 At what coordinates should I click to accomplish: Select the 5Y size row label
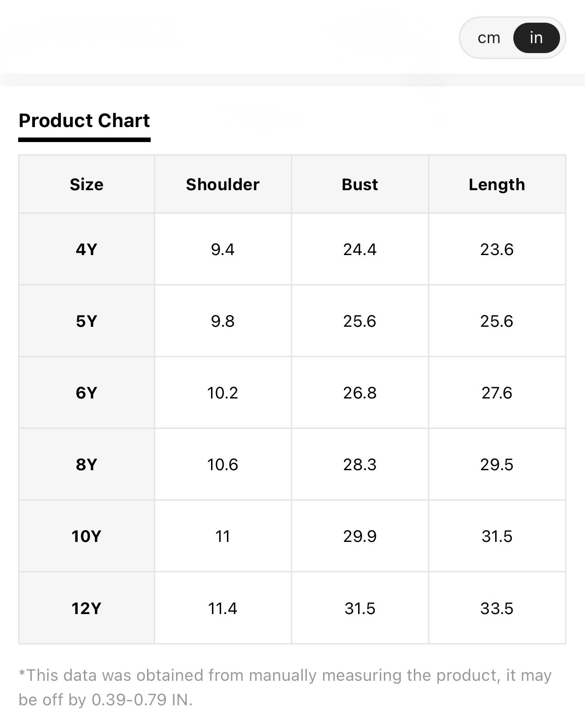tap(87, 321)
